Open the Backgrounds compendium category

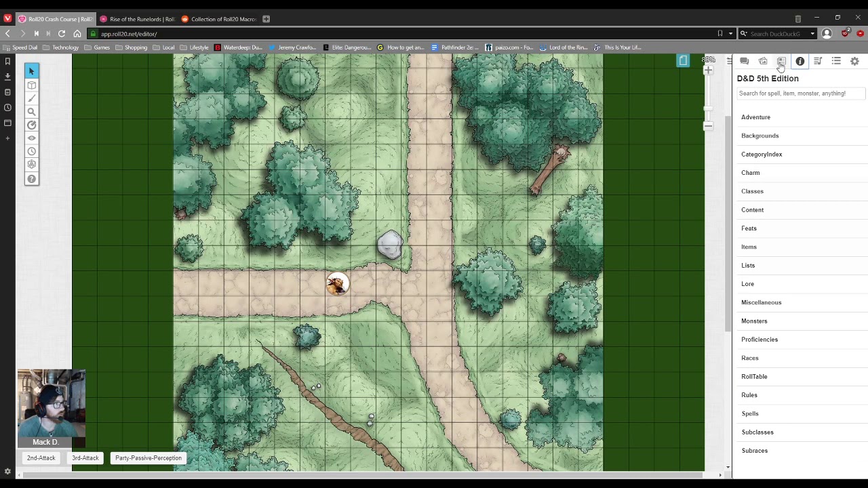[759, 136]
